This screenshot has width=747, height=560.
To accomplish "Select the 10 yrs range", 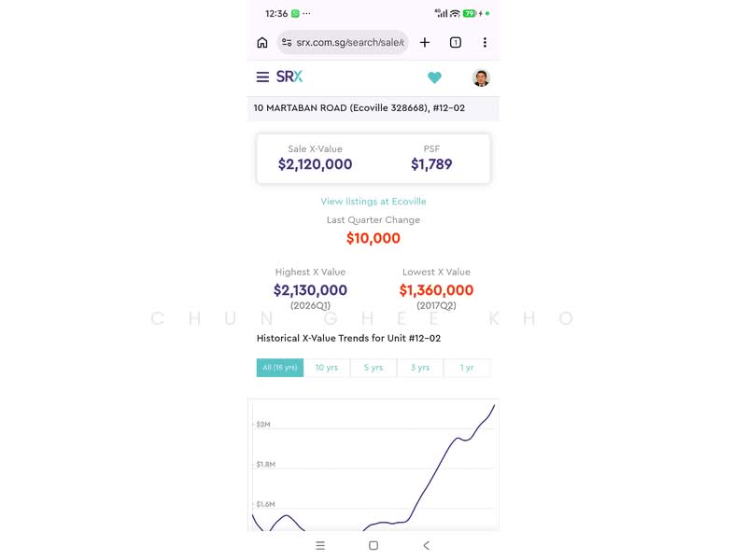I will click(x=327, y=368).
